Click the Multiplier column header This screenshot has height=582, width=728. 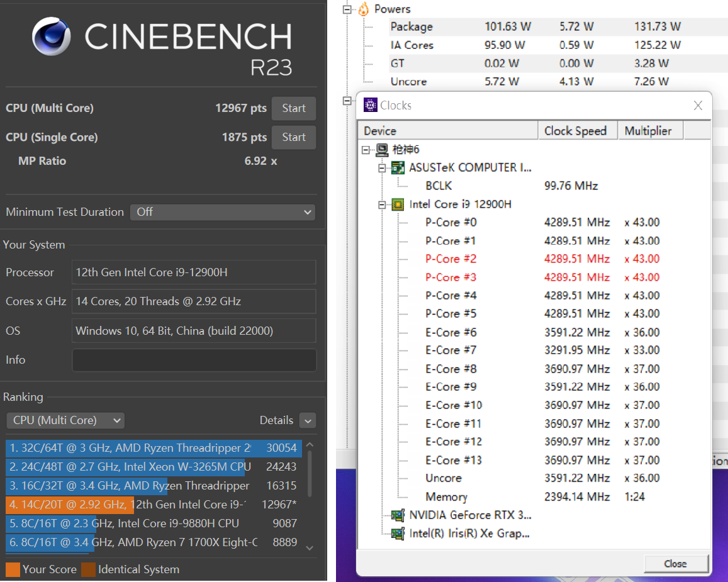[x=651, y=130]
